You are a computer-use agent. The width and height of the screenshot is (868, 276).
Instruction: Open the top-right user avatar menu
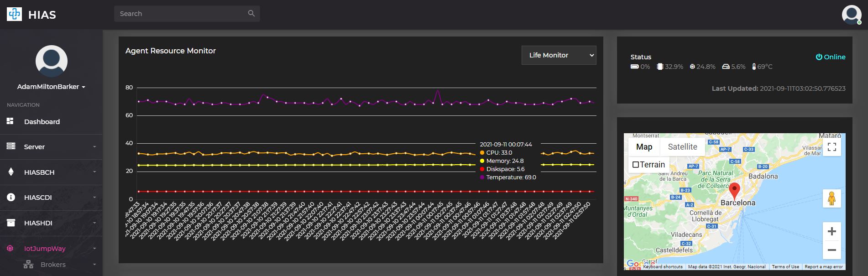(852, 15)
